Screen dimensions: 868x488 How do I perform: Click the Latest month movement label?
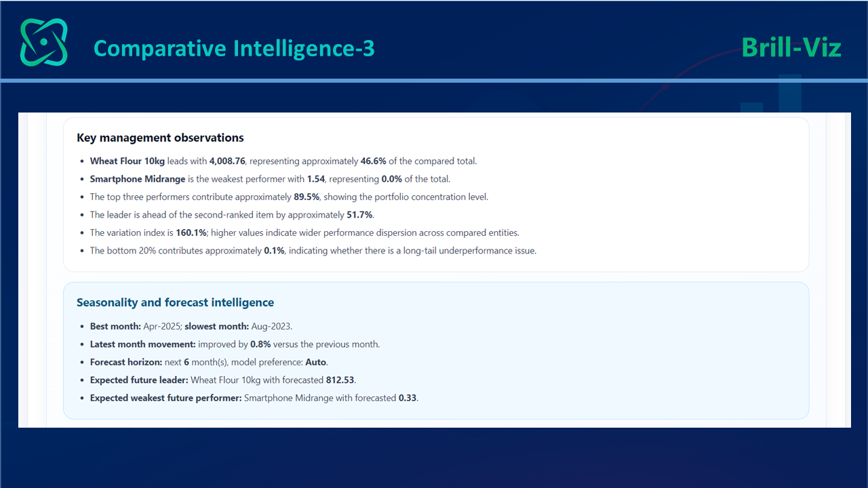[143, 344]
